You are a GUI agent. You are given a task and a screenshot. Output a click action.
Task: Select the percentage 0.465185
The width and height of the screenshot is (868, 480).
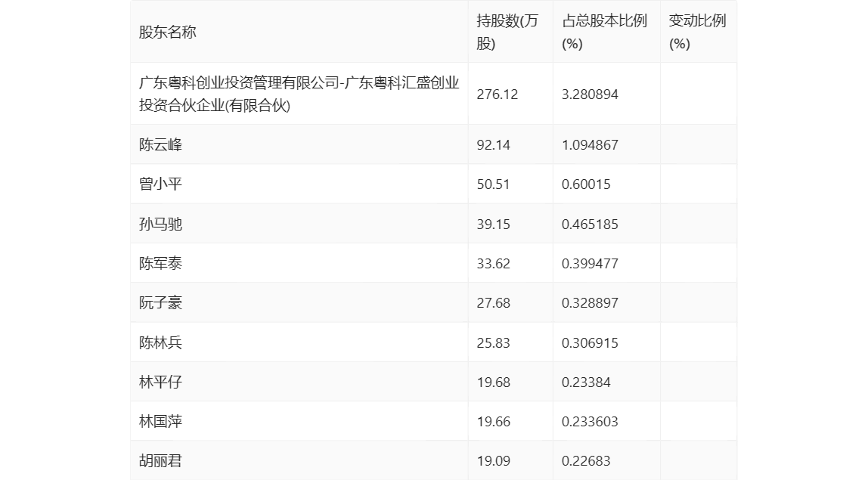[x=590, y=224]
